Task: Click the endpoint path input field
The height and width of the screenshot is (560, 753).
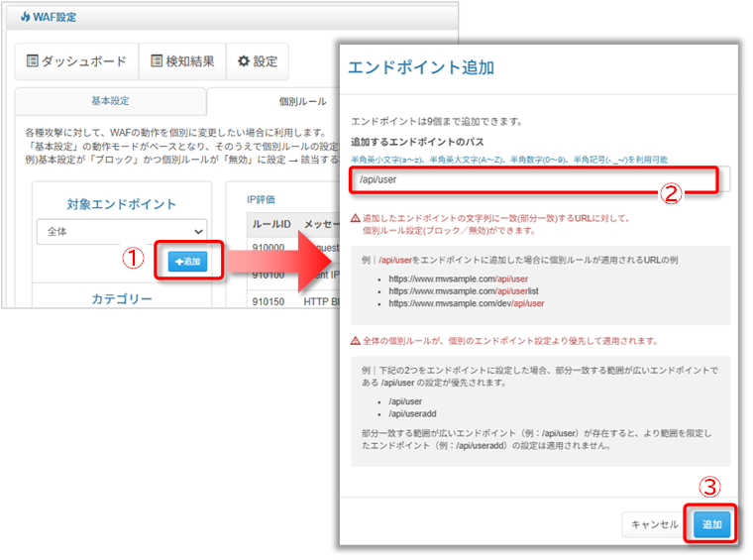Action: click(540, 179)
